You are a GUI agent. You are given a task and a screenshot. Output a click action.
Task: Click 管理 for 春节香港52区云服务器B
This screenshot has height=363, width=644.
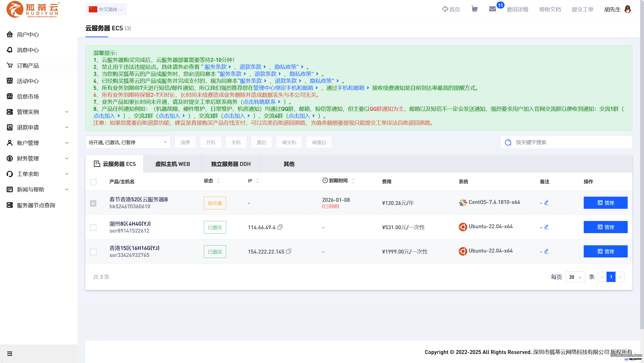pyautogui.click(x=605, y=203)
